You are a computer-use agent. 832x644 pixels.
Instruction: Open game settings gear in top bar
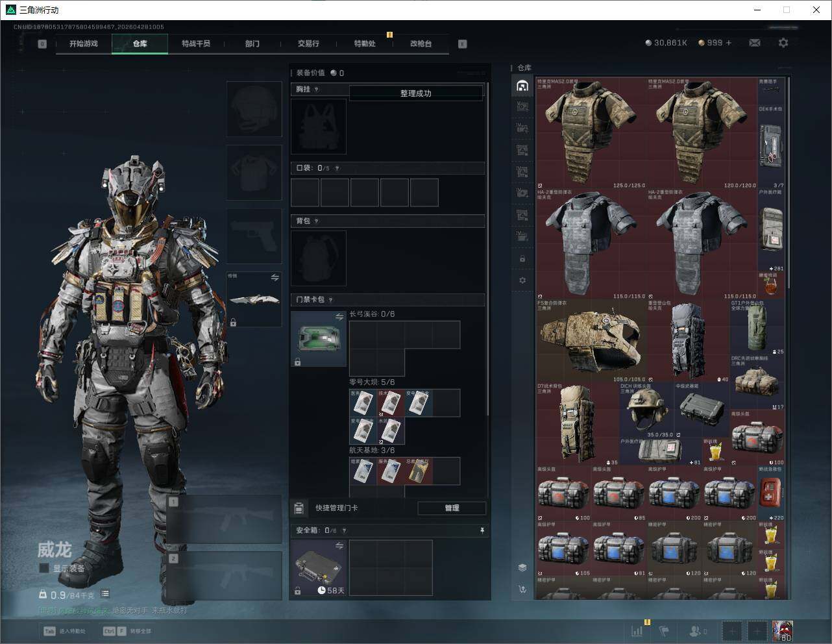click(783, 43)
